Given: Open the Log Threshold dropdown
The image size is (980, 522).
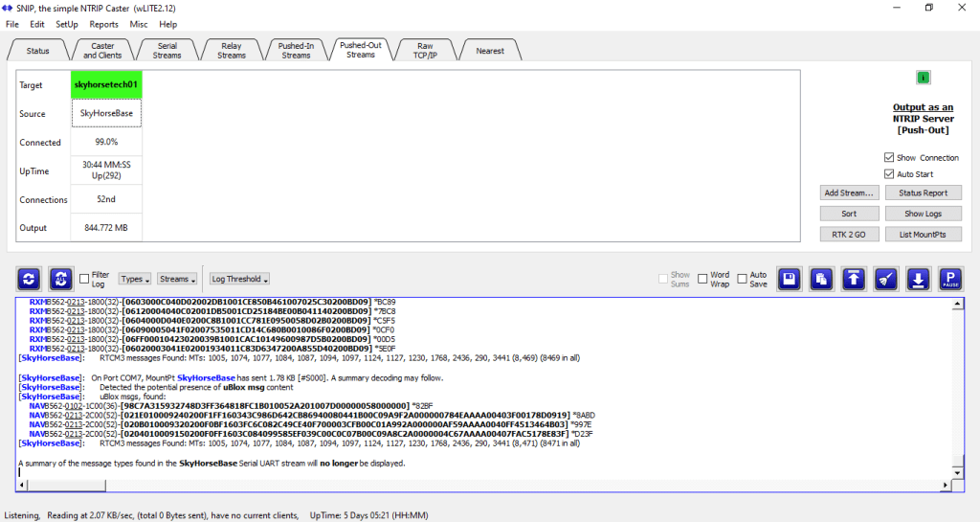Looking at the screenshot, I should tap(239, 279).
